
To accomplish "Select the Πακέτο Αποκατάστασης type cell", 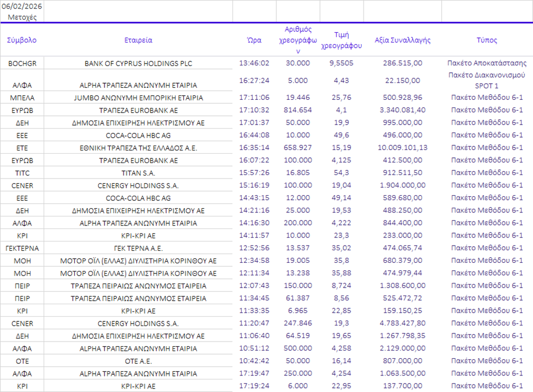I will coord(486,63).
